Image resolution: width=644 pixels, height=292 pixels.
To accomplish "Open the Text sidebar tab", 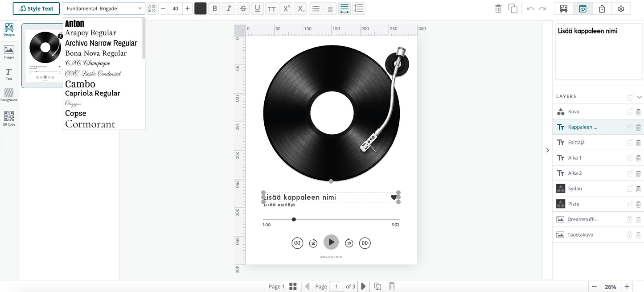I will tap(9, 74).
